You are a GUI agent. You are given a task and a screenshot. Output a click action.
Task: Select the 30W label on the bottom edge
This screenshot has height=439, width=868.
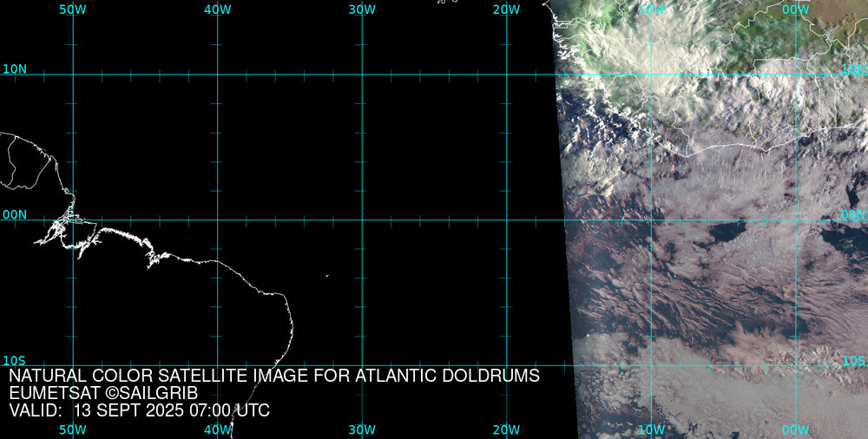tap(362, 429)
